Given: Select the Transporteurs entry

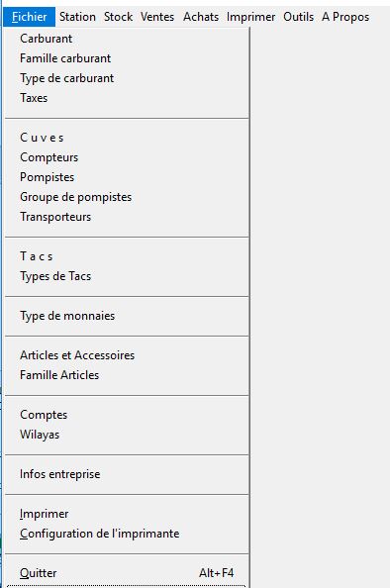Looking at the screenshot, I should click(127, 217).
